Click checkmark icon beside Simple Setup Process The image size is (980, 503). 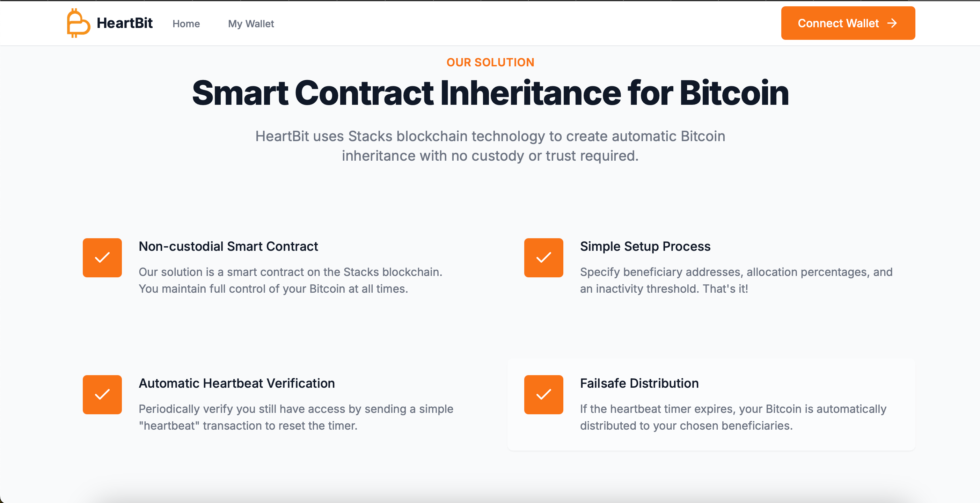[x=543, y=257]
